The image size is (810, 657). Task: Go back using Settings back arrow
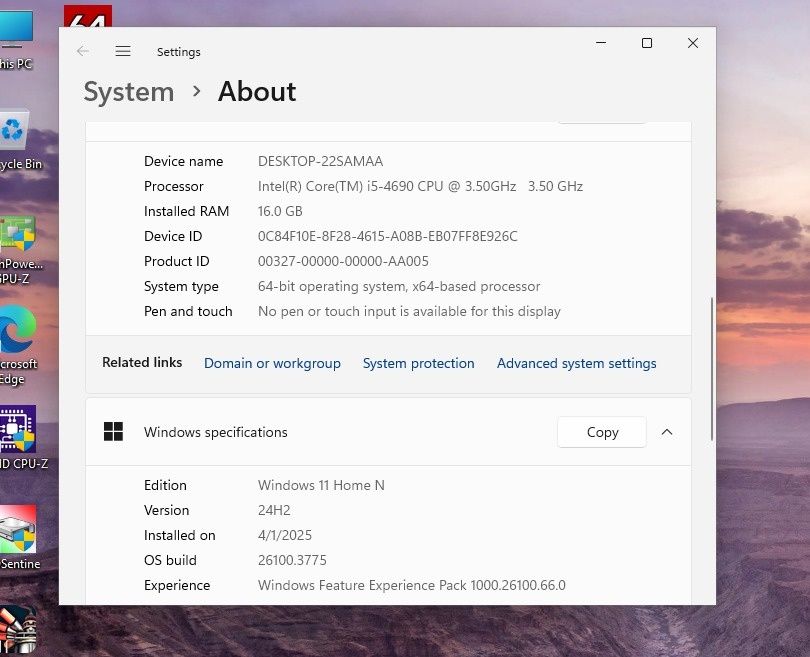click(83, 51)
